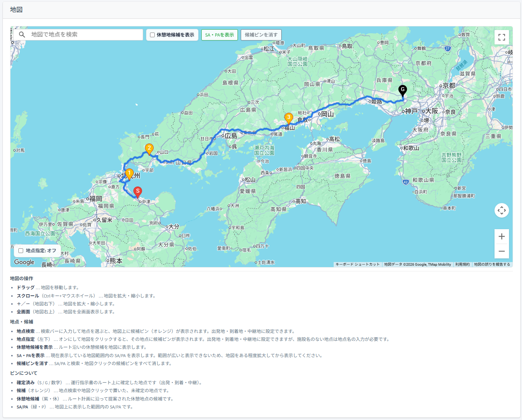The width and height of the screenshot is (522, 420).
Task: Click the 神戸 city label on map
Action: click(x=411, y=111)
